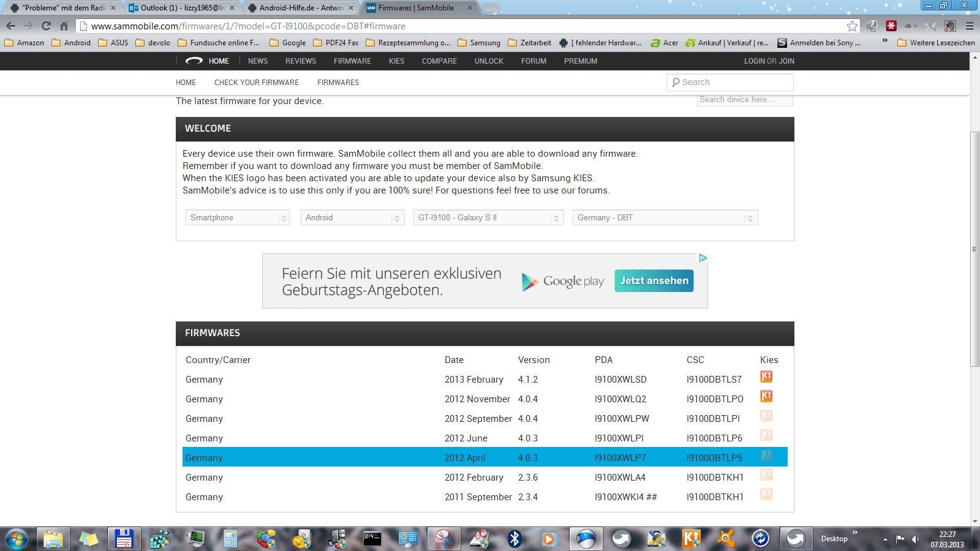The image size is (980, 551).
Task: Bookmark this page with the star icon
Action: click(852, 26)
